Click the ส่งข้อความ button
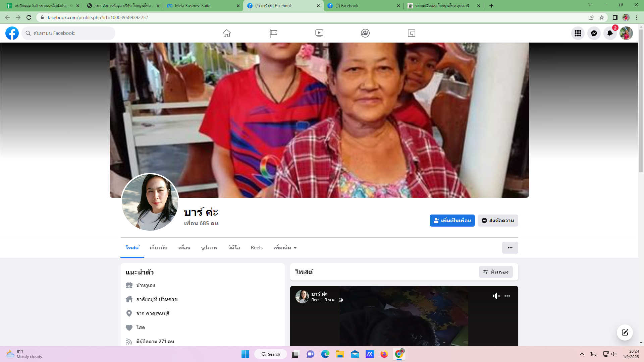This screenshot has width=644, height=362. coord(497,221)
